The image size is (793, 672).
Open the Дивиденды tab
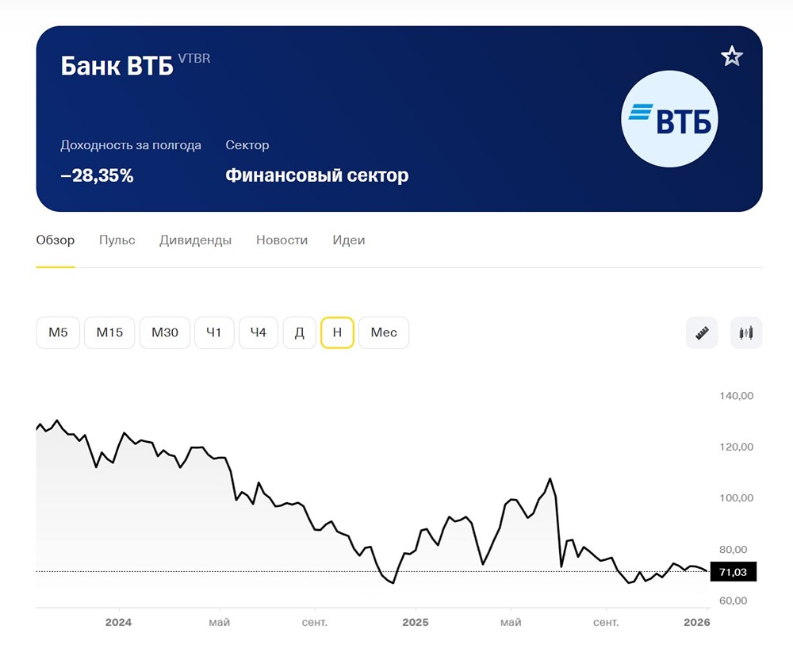pos(195,240)
